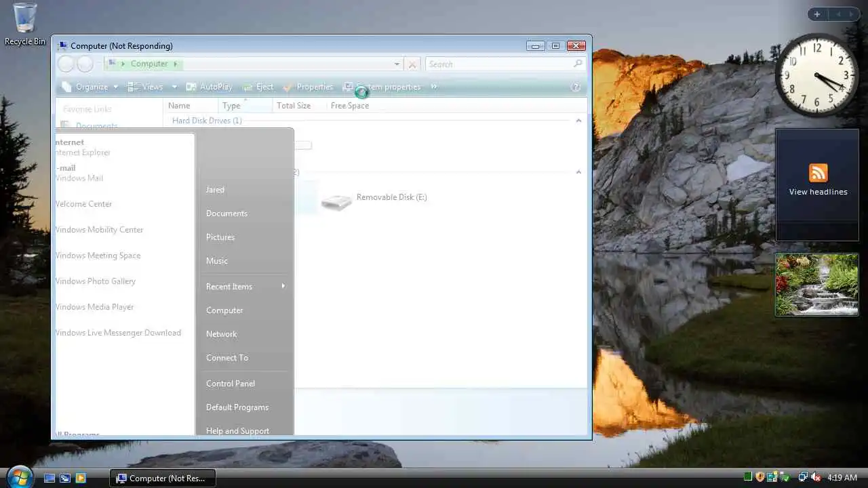Viewport: 868px width, 488px height.
Task: Sort by the Total Size column header
Action: (299, 106)
